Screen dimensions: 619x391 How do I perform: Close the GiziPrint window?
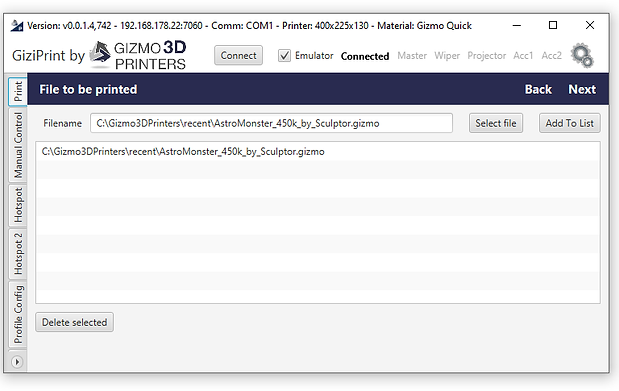click(590, 25)
